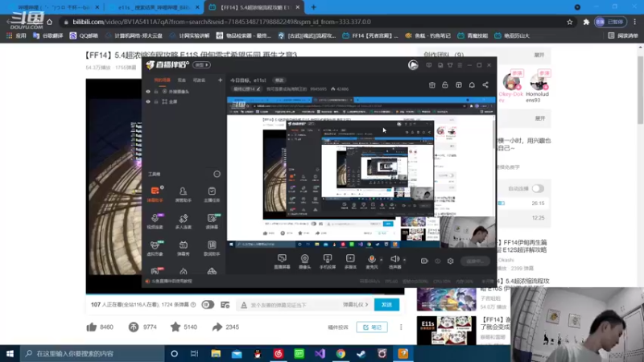Open the lyrics assistant tool (歌词助手)
This screenshot has height=362, width=644.
212,248
